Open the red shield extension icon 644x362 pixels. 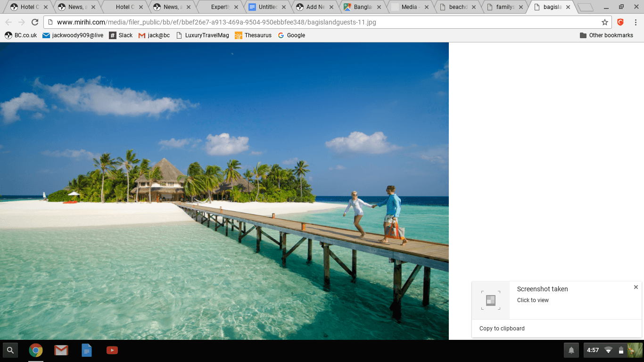coord(620,22)
